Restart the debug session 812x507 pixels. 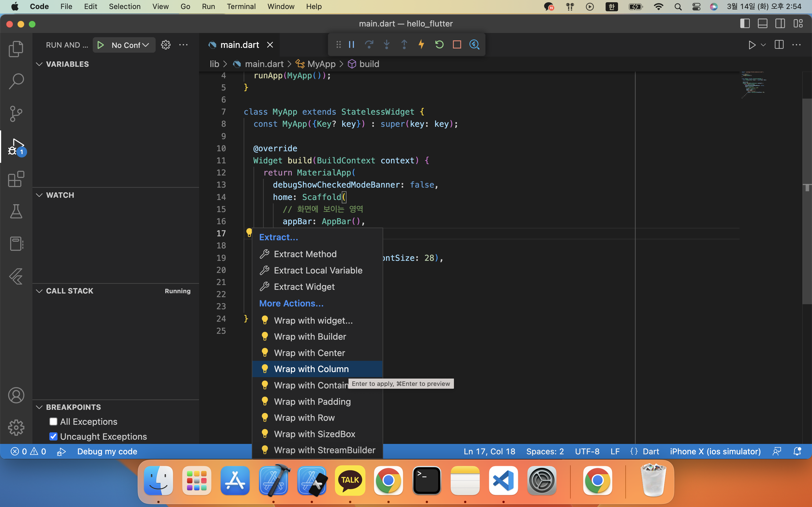tap(439, 45)
